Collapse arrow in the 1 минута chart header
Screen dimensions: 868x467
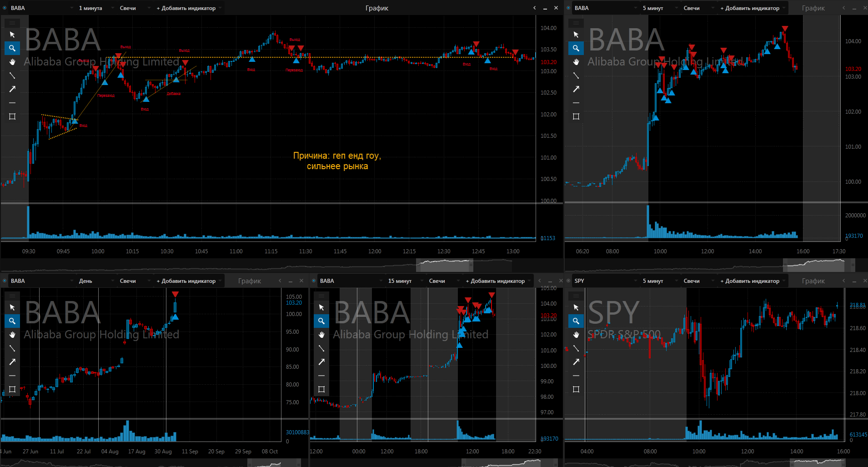point(534,8)
